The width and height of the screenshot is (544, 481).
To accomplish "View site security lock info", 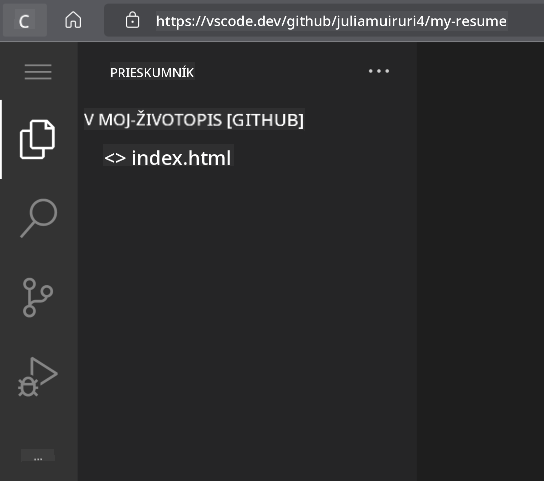I will [x=132, y=20].
